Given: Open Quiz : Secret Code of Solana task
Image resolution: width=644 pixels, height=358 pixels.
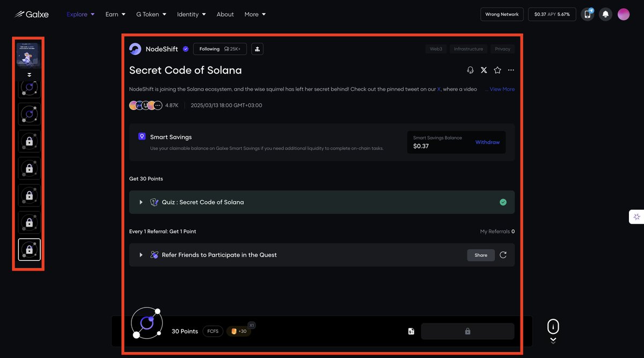Looking at the screenshot, I should 322,202.
